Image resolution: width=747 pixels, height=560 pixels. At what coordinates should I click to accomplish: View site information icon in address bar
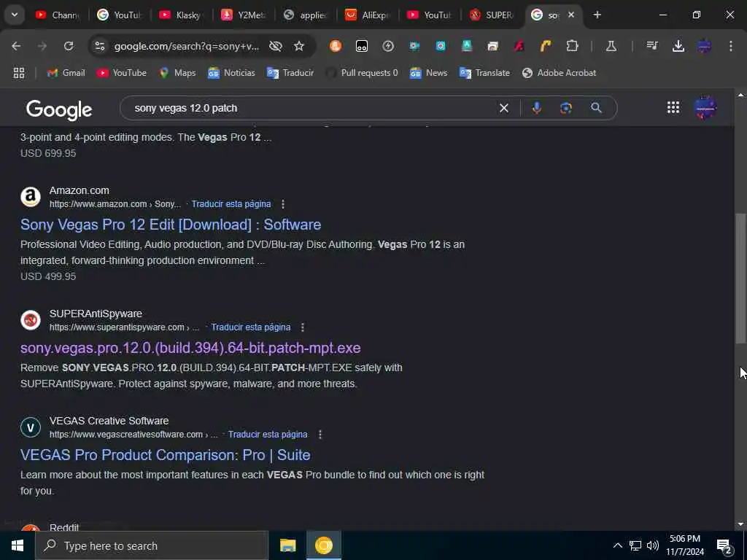coord(99,46)
